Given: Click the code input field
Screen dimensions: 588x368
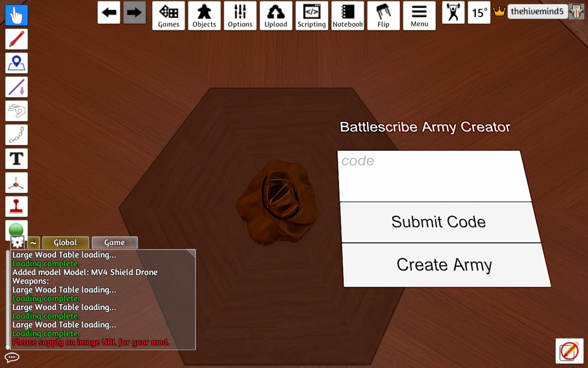Looking at the screenshot, I should pos(434,176).
